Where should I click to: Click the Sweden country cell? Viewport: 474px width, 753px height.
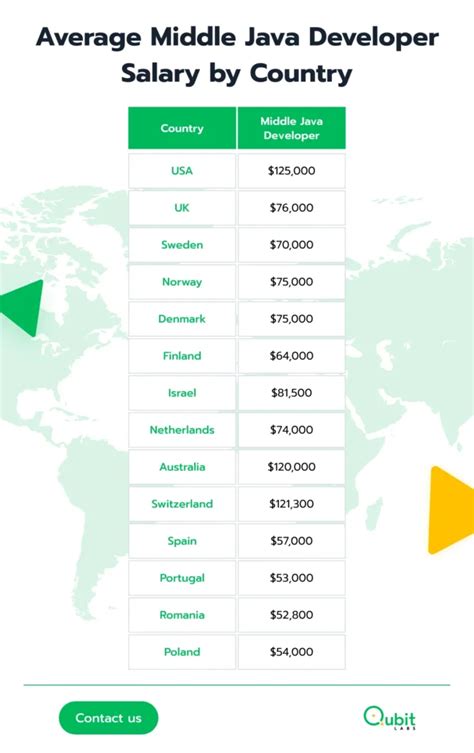182,244
